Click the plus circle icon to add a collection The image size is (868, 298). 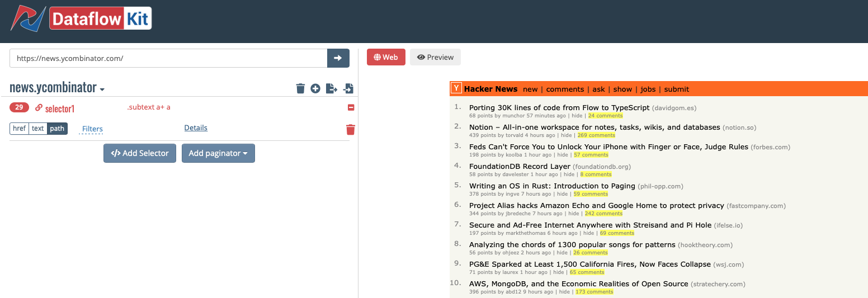click(315, 88)
